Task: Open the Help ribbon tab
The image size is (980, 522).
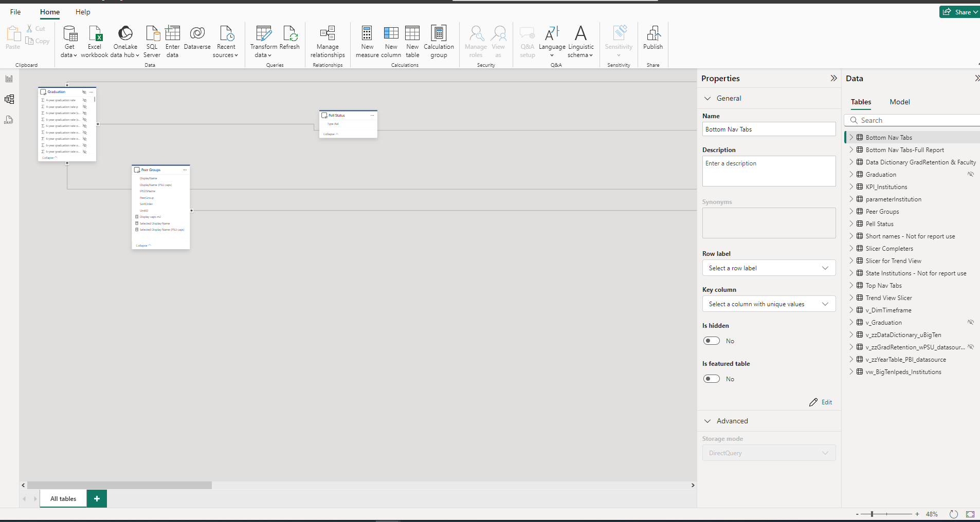Action: point(83,12)
